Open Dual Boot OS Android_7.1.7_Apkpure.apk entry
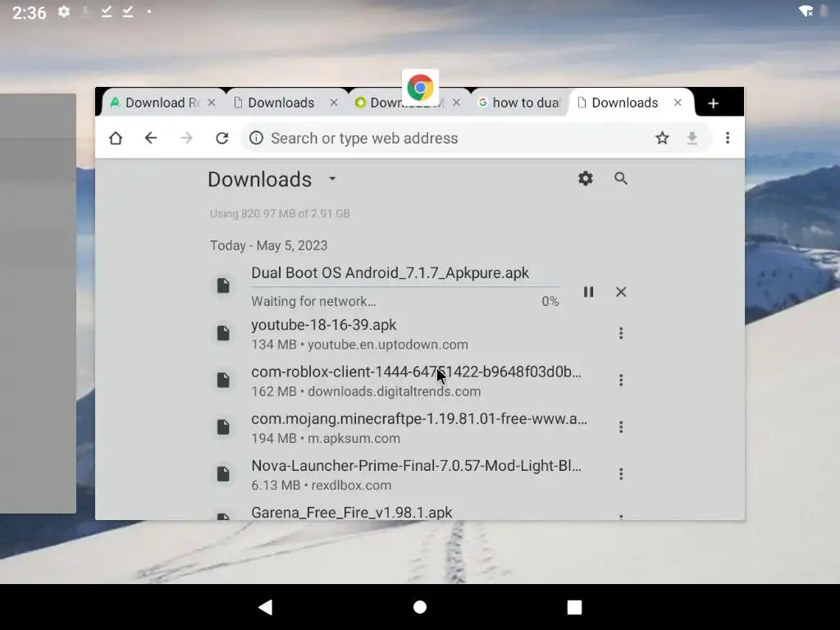 [390, 272]
